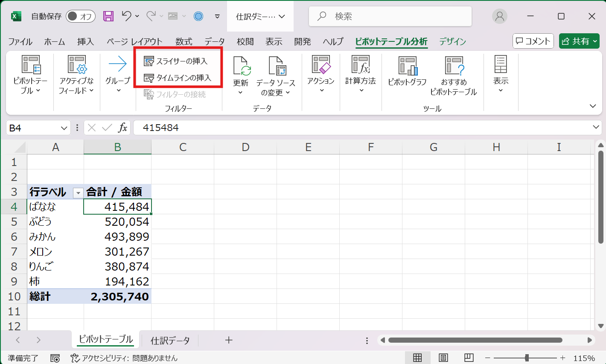Switch to Page Layout view
The width and height of the screenshot is (606, 364).
click(443, 358)
